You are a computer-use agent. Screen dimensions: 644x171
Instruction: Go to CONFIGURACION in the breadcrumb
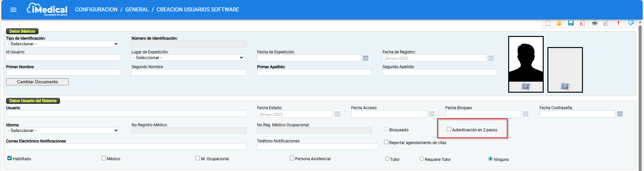[96, 10]
